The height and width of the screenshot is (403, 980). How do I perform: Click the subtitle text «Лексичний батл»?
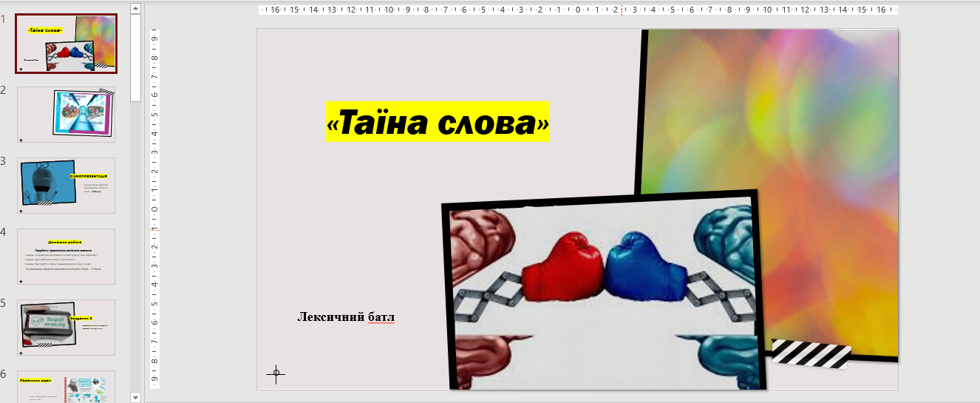click(346, 317)
